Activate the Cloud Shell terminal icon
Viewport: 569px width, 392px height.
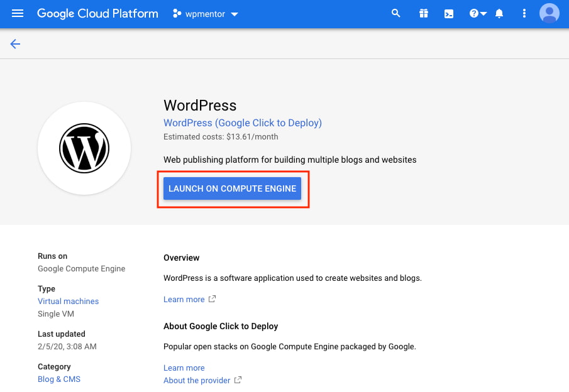pos(449,14)
